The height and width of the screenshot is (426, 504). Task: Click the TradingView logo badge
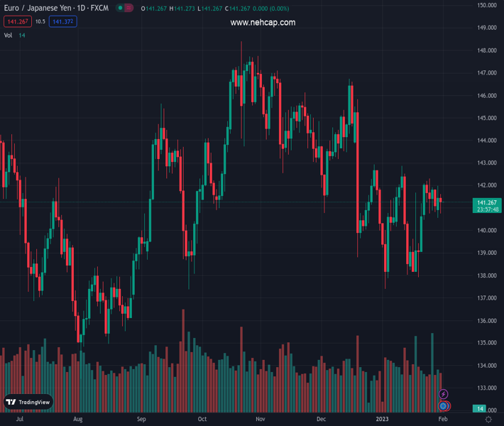[28, 402]
